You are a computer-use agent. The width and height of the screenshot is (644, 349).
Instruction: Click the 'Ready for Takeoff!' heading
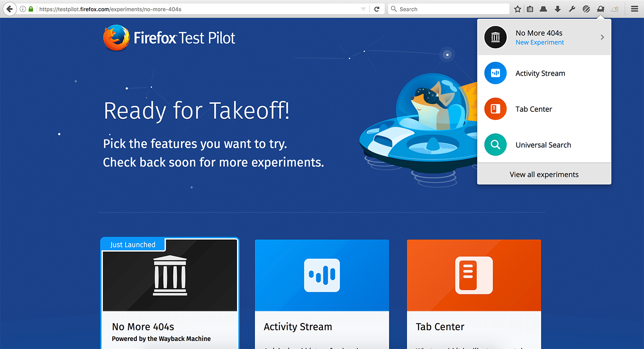click(x=197, y=111)
